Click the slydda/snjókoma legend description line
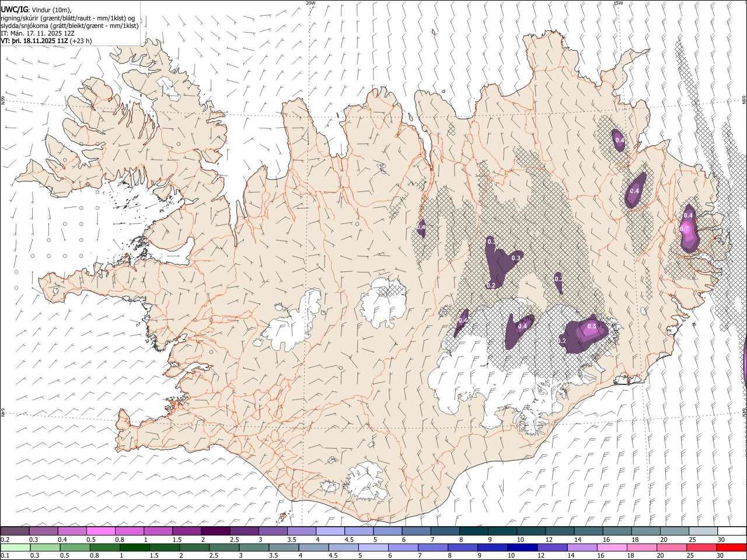Image resolution: width=747 pixels, height=560 pixels. (x=69, y=26)
